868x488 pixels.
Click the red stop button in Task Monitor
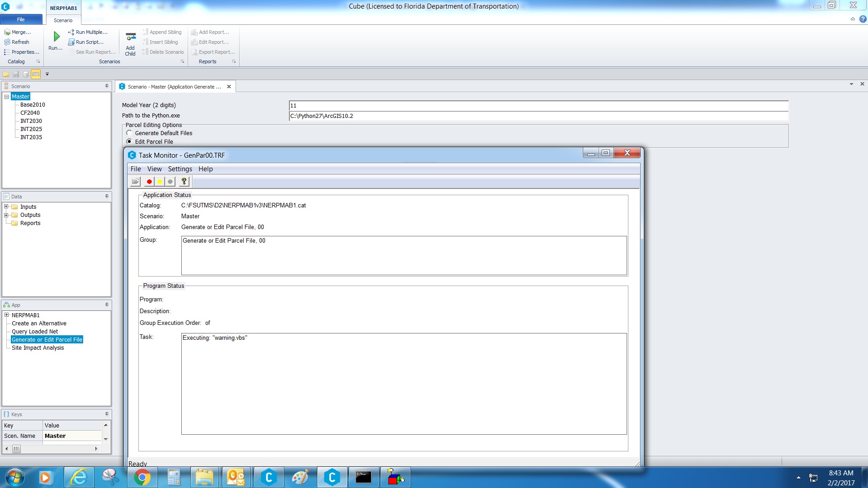(x=149, y=182)
